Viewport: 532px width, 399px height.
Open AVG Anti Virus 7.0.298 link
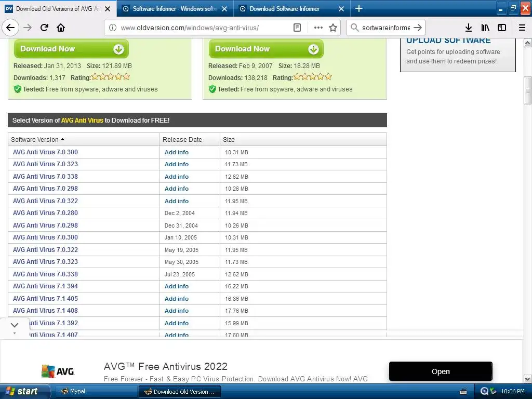(45, 225)
